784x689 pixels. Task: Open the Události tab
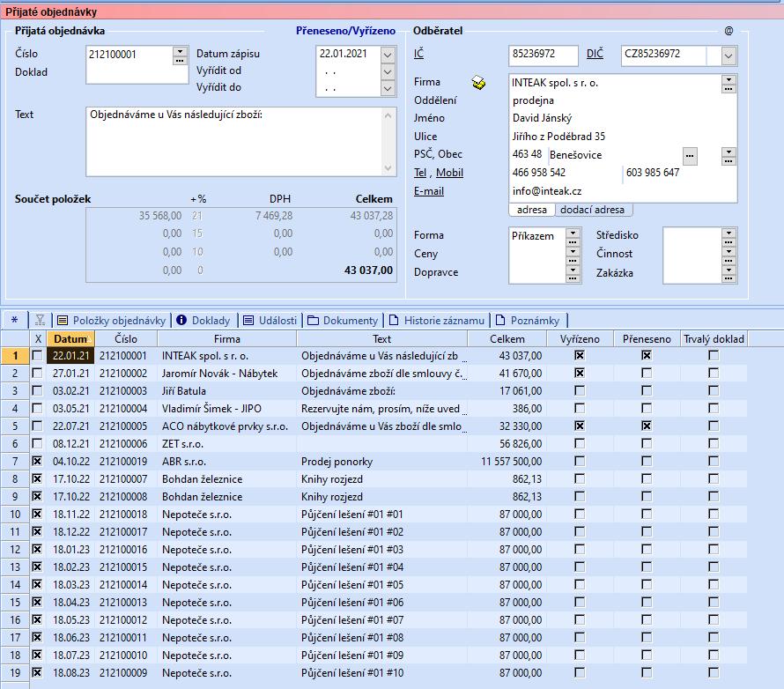point(270,320)
